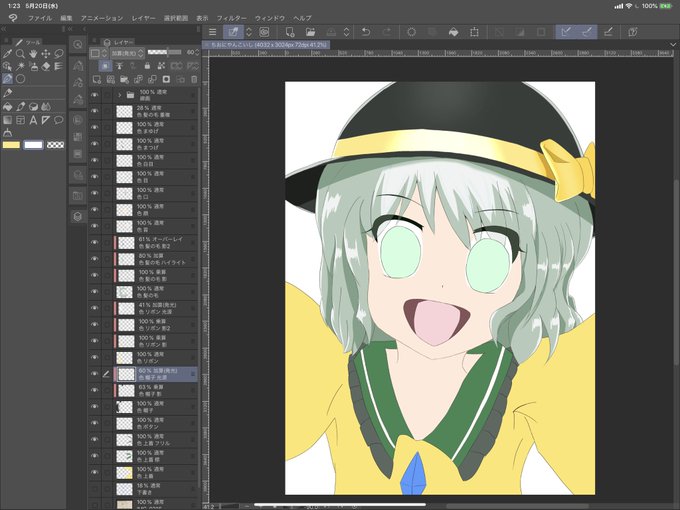
Task: Hide the 色 髪の毛 ハイライト layer
Action: (95, 259)
